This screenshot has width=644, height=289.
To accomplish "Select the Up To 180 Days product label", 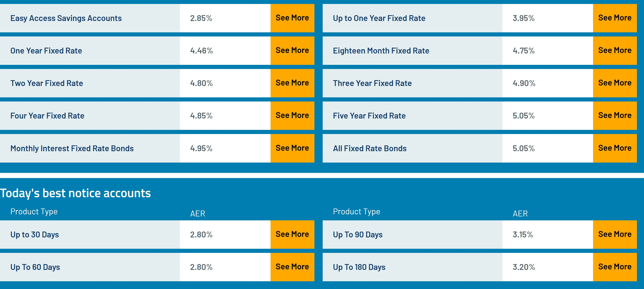I will 359,267.
